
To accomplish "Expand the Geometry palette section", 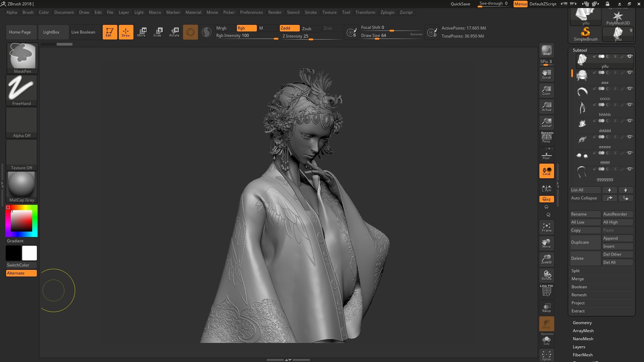I will 582,323.
